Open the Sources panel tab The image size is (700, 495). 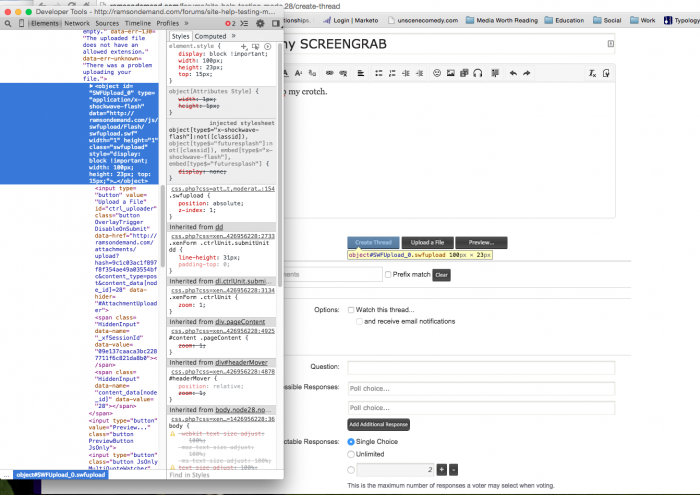tap(107, 23)
